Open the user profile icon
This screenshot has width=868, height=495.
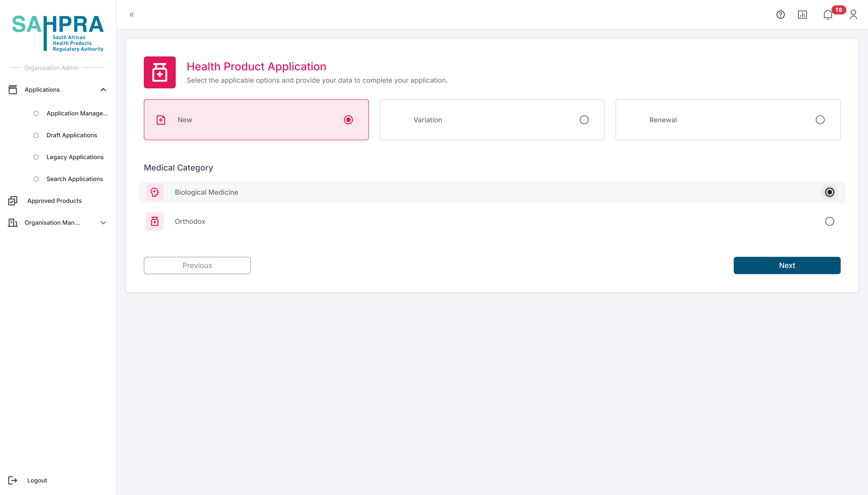coord(853,15)
